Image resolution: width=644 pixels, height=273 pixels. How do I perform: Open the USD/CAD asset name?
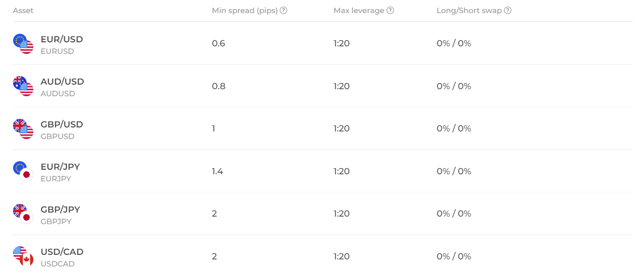[x=62, y=252]
